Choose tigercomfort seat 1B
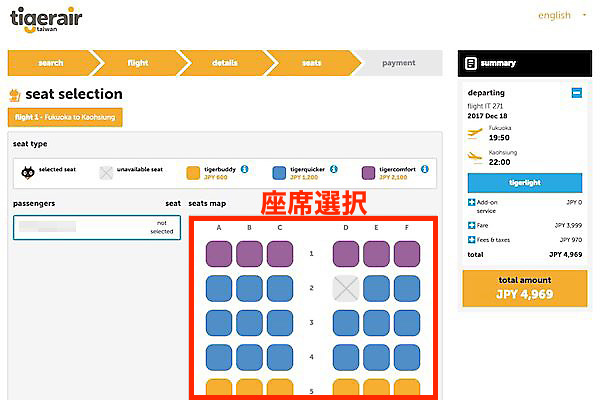 pyautogui.click(x=249, y=254)
